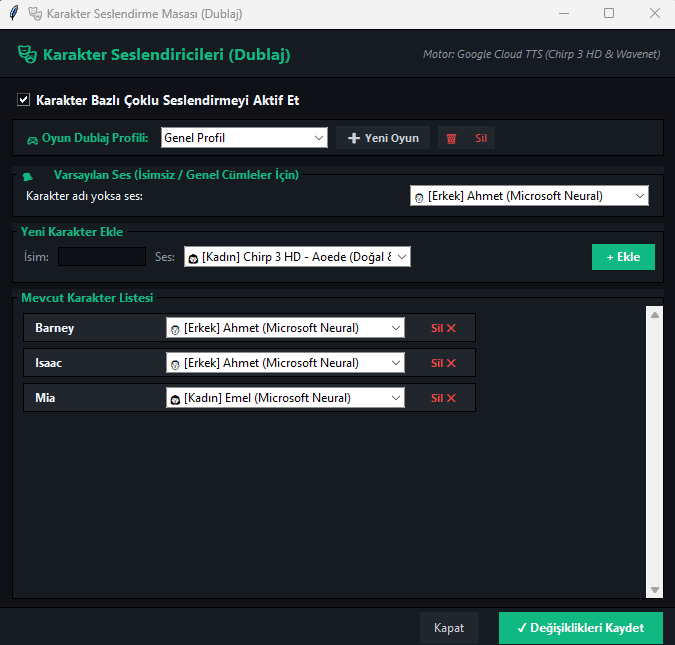The image size is (675, 645).
Task: Open Barney's voice dropdown
Action: point(285,328)
